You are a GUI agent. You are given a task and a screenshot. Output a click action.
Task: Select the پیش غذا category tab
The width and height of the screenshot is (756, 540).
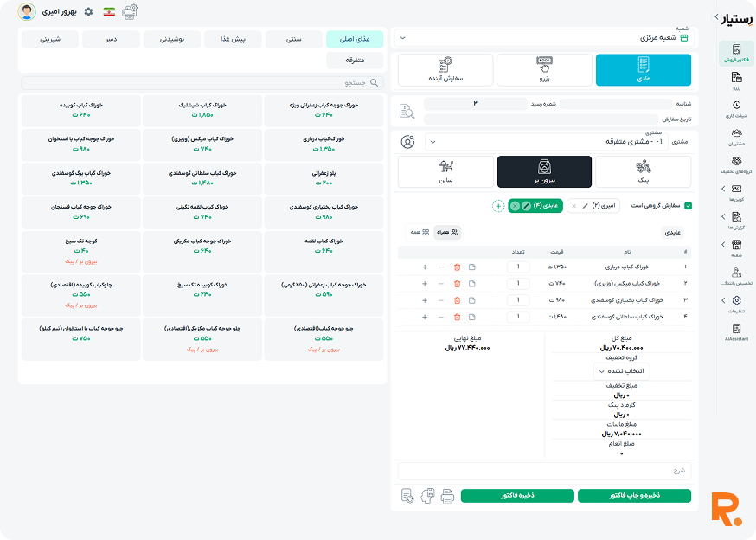(233, 39)
